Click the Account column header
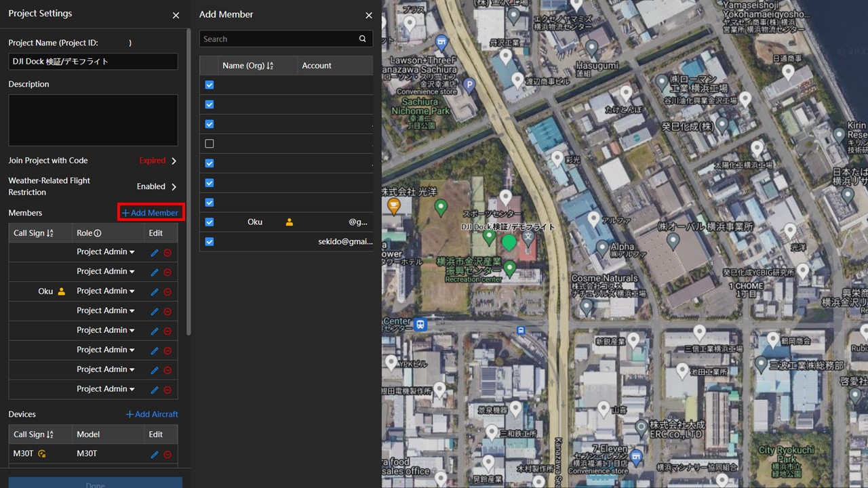868x488 pixels. click(317, 66)
